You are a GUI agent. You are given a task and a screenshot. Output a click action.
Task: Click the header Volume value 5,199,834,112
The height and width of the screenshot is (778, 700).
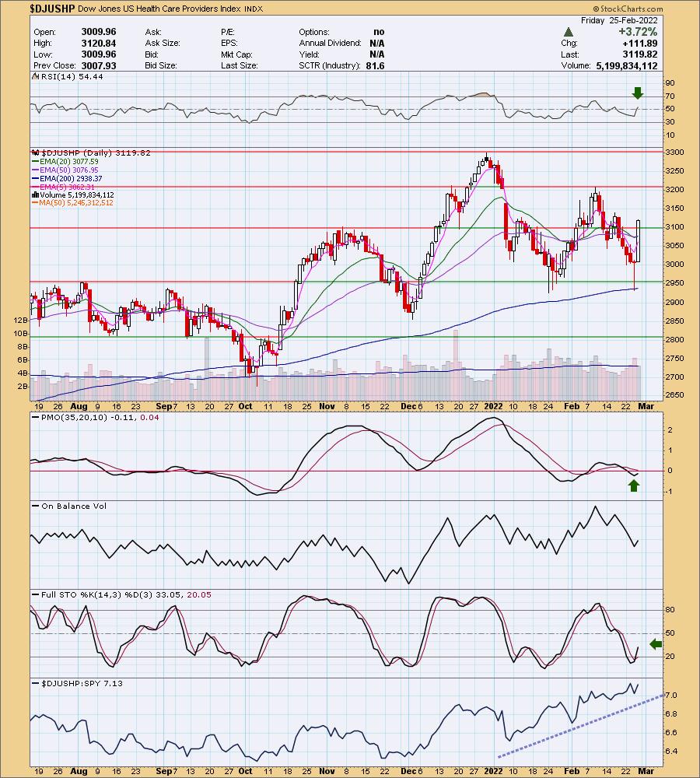[627, 65]
